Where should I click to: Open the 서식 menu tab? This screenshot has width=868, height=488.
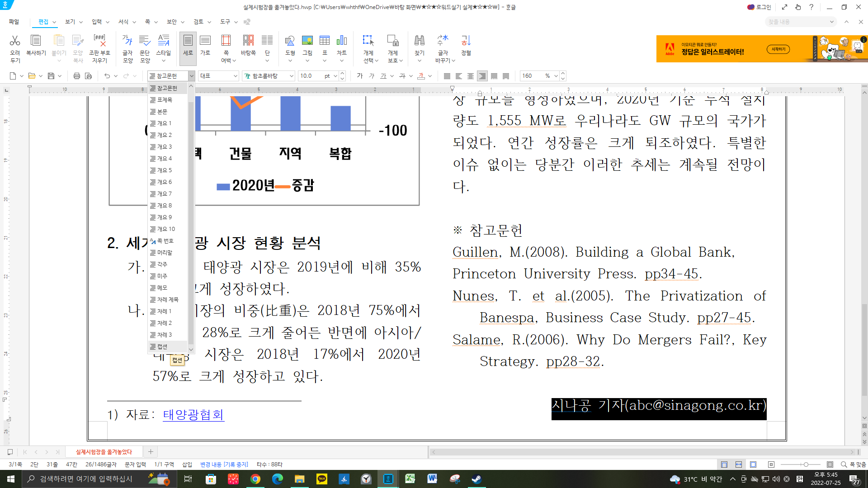(123, 22)
